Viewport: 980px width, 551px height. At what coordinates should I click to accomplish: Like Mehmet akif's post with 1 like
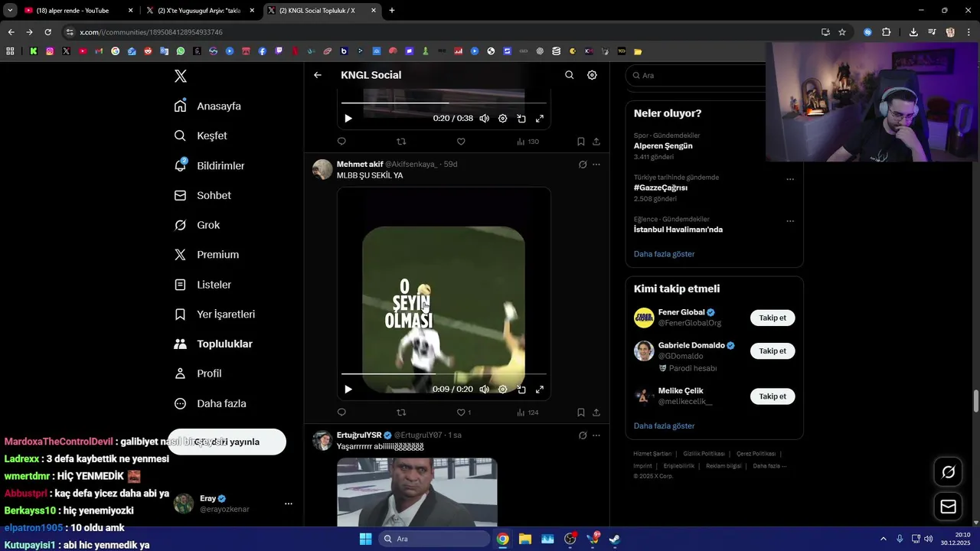[464, 412]
